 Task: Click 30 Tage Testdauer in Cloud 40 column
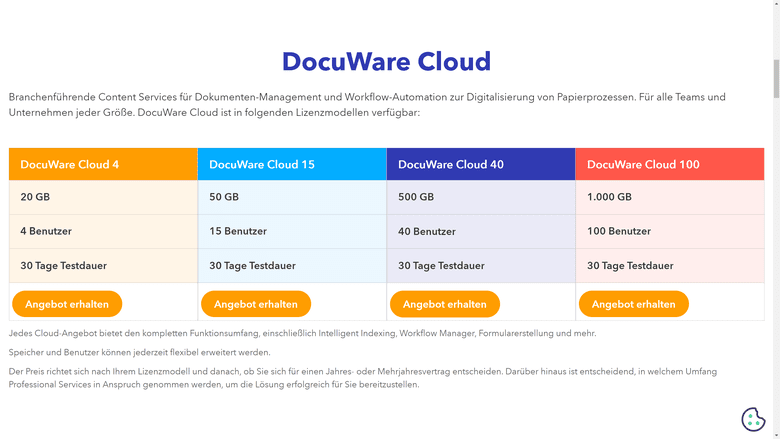[x=481, y=265]
